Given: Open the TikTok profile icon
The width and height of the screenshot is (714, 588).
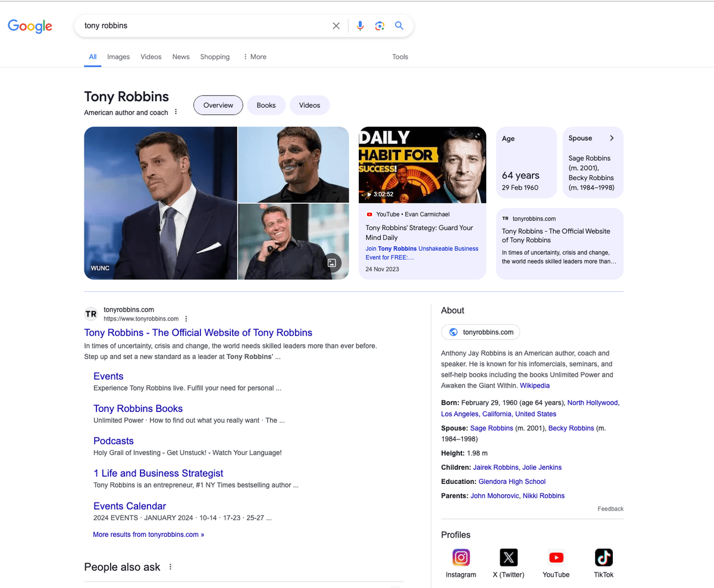Looking at the screenshot, I should coord(604,558).
